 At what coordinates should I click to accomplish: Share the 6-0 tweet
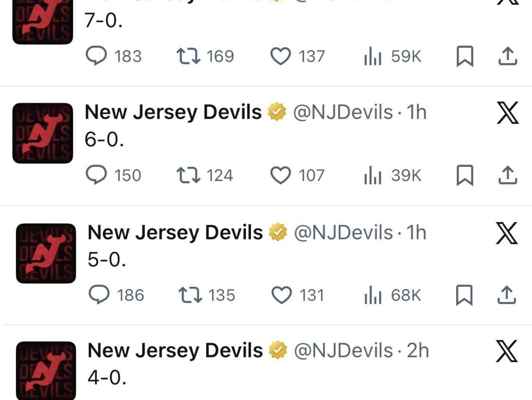point(507,175)
